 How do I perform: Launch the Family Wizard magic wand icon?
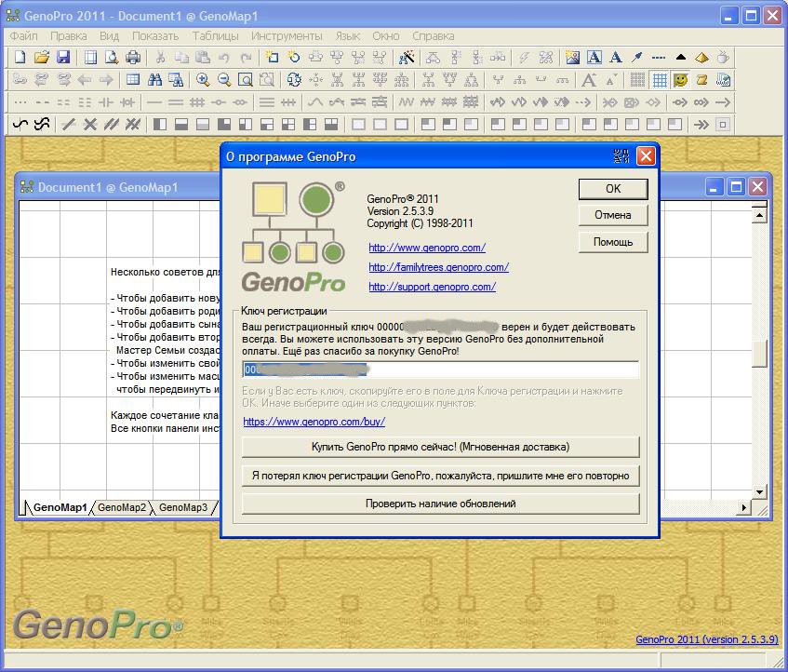406,58
